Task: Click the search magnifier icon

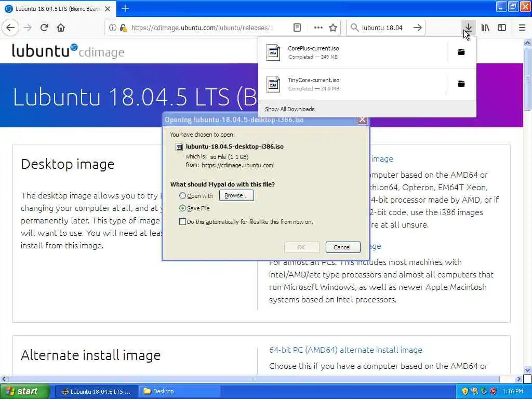Action: 354,28
